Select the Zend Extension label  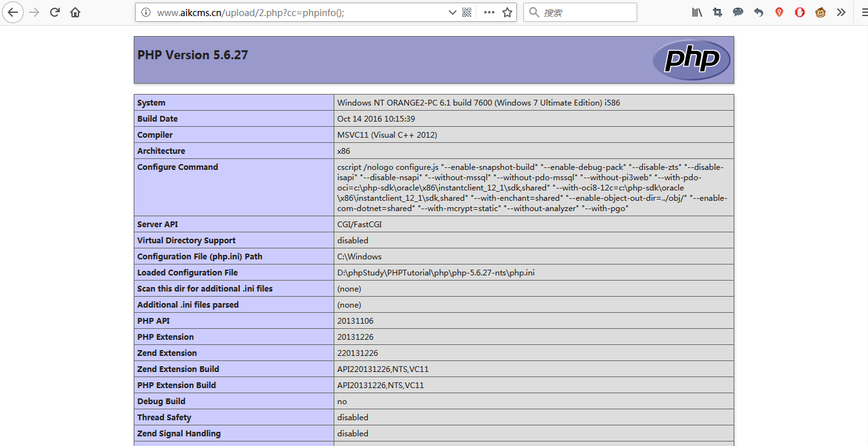coord(167,353)
